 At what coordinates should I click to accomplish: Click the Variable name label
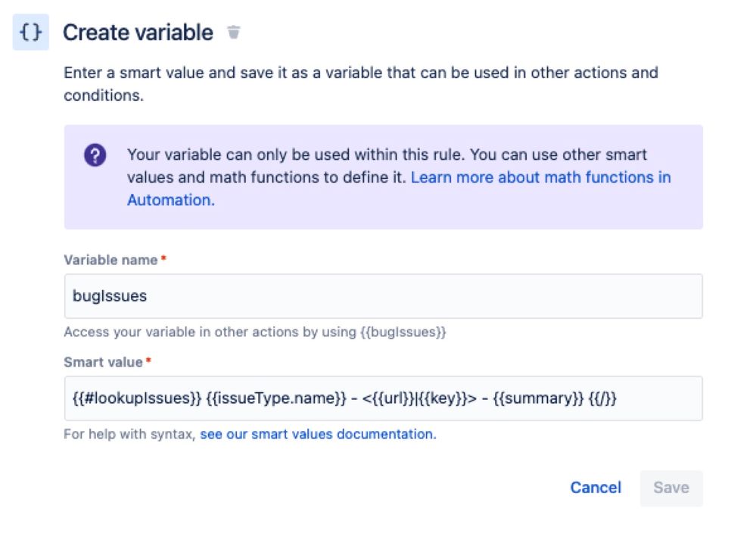(110, 260)
